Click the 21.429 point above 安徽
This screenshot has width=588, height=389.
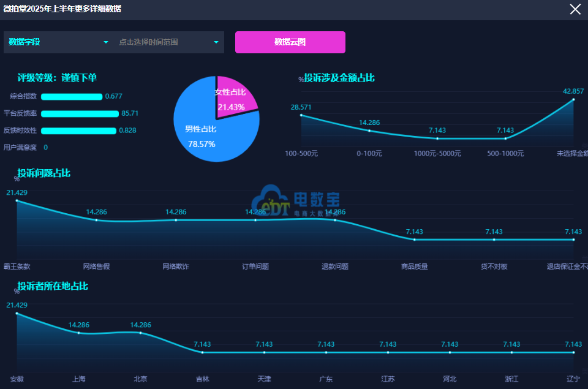tap(17, 313)
